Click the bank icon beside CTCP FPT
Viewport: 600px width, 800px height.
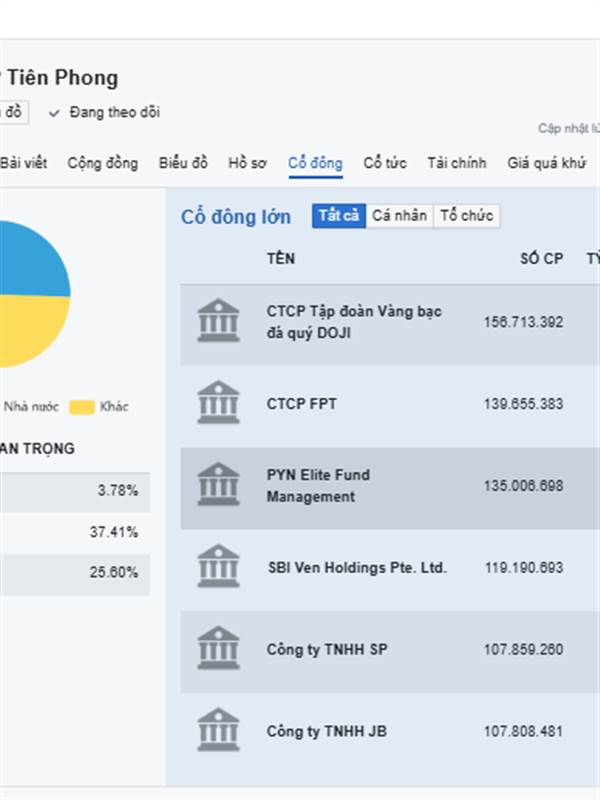click(x=218, y=403)
